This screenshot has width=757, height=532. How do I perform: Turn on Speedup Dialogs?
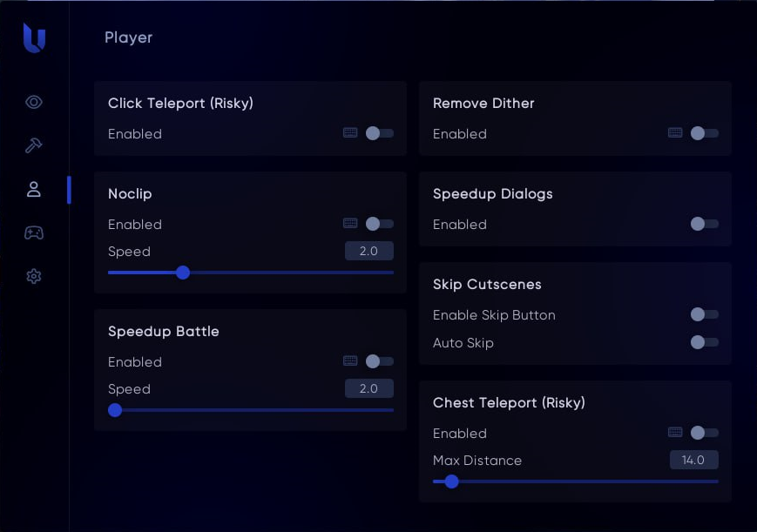[x=704, y=224]
